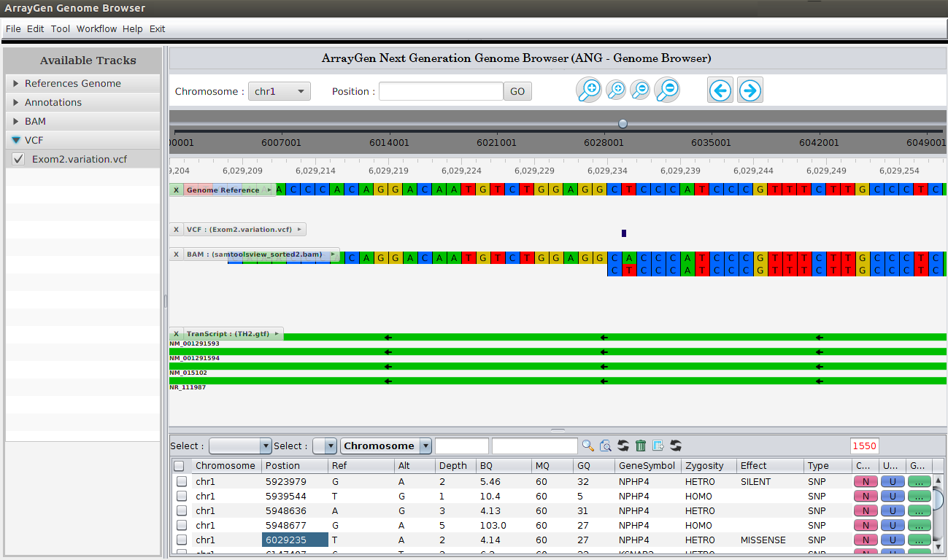Close the Genome Reference track via X
Screen dimensions: 948x560
pos(176,190)
